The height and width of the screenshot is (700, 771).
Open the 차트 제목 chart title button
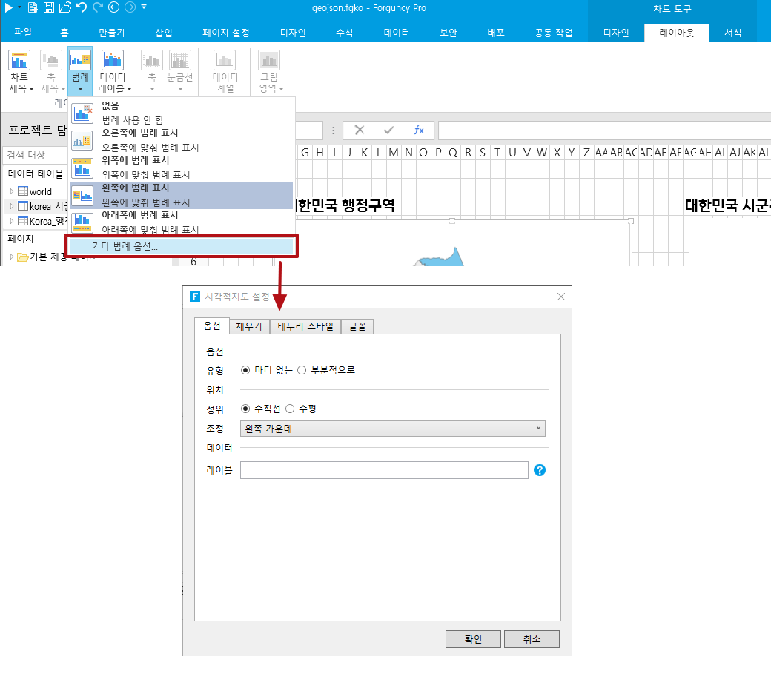click(19, 72)
